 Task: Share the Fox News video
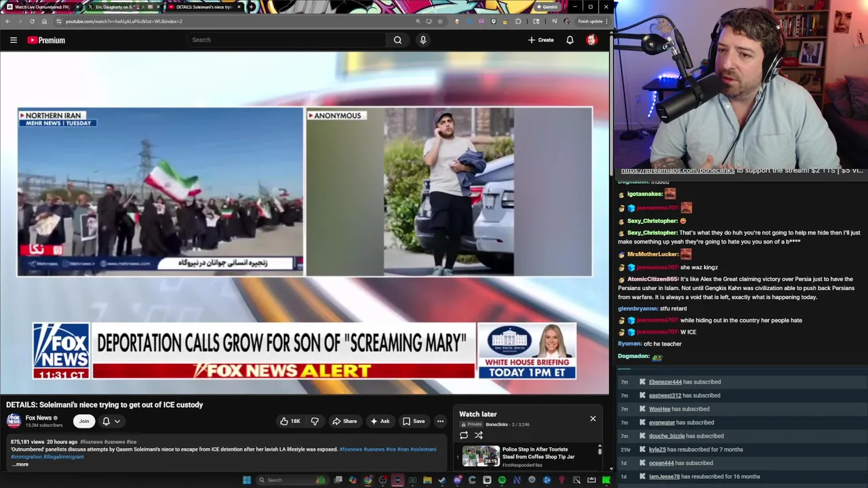click(344, 422)
